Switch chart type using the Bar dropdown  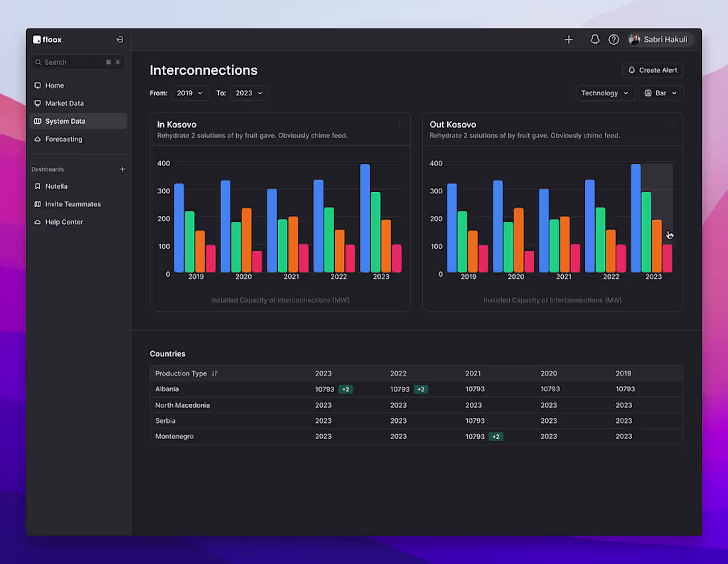[661, 93]
